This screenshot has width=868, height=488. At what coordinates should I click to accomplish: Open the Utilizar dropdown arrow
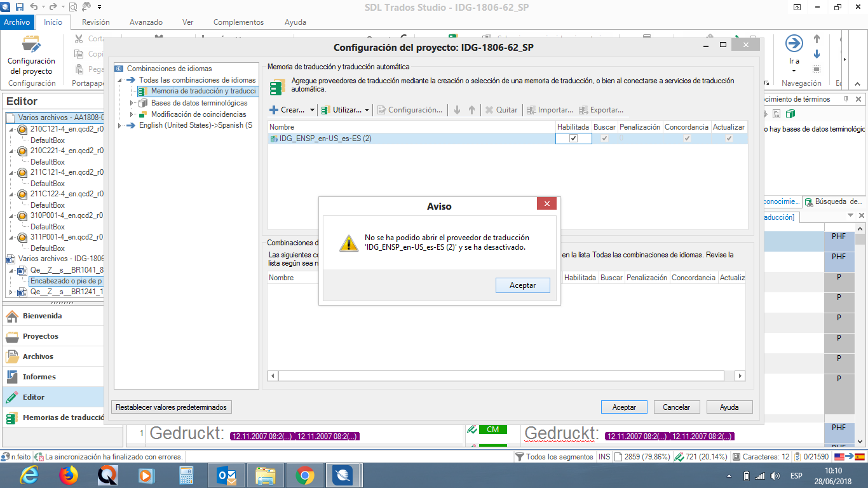coord(367,111)
